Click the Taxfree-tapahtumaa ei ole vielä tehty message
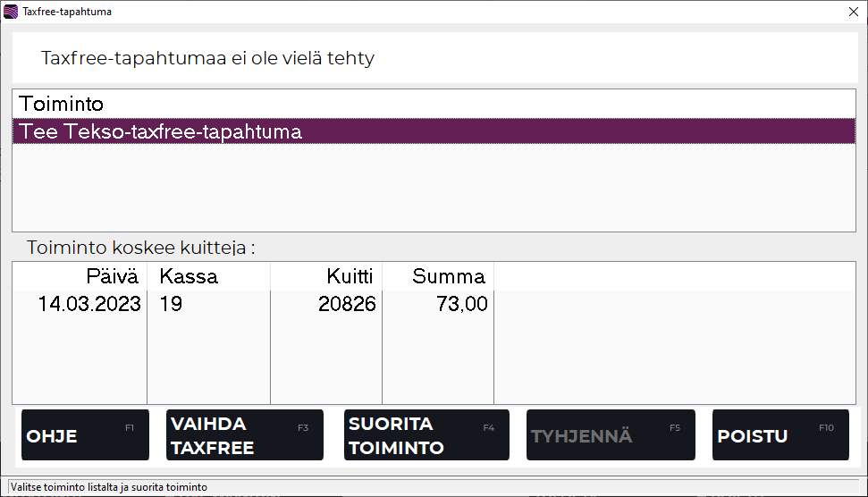The image size is (868, 497). point(207,59)
